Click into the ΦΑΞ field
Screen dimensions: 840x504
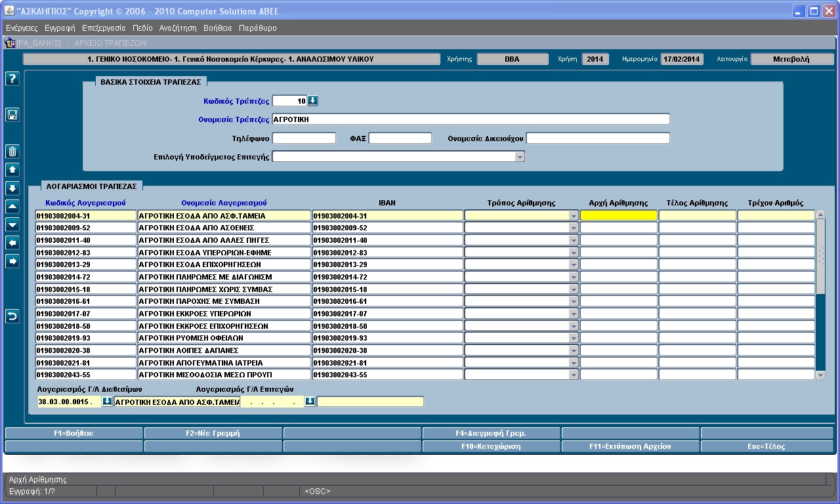[400, 138]
